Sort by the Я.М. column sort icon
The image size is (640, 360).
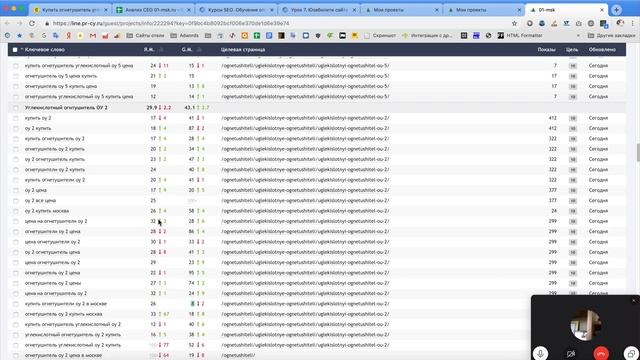161,50
